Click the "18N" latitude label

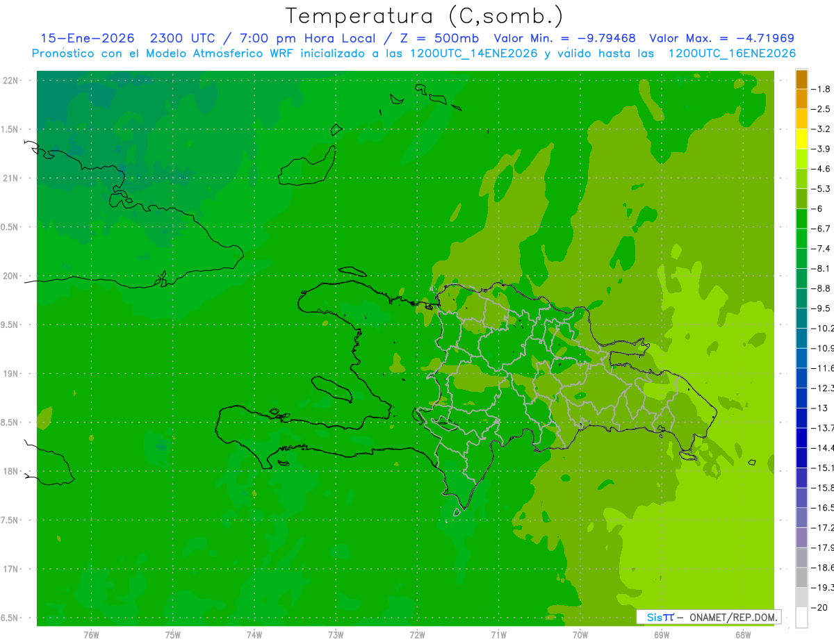coord(10,471)
